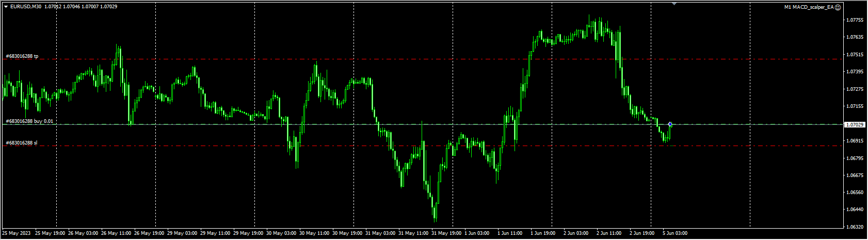Click the 29 May 03:00 time label
Screen dimensions: 868x240
click(x=182, y=233)
